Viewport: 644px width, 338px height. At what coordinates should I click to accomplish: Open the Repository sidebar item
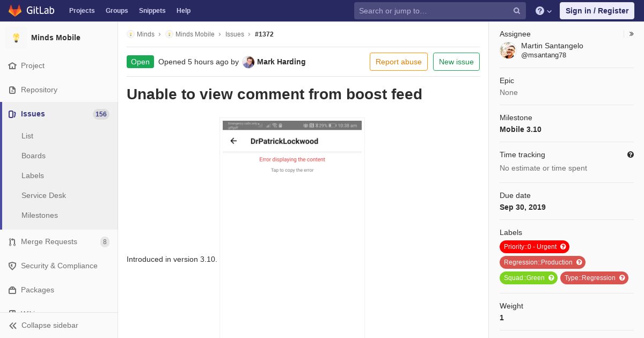tap(59, 90)
